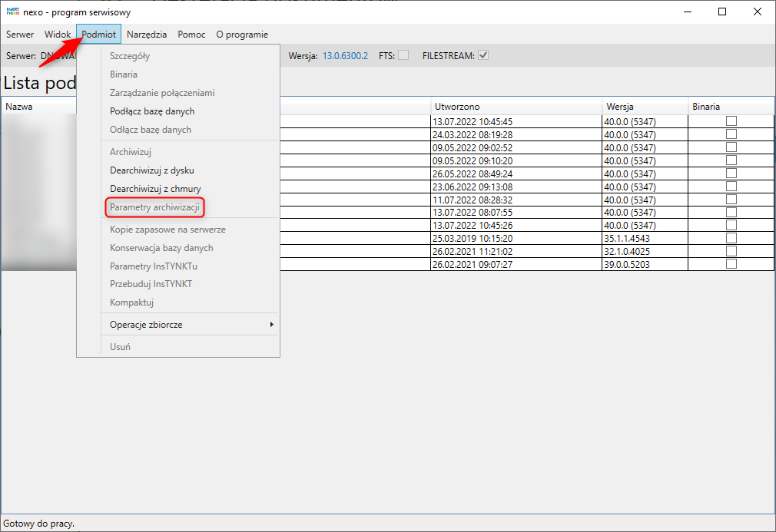This screenshot has height=532, width=776.
Task: Click status bar text Gotowy do pracy
Action: [38, 523]
